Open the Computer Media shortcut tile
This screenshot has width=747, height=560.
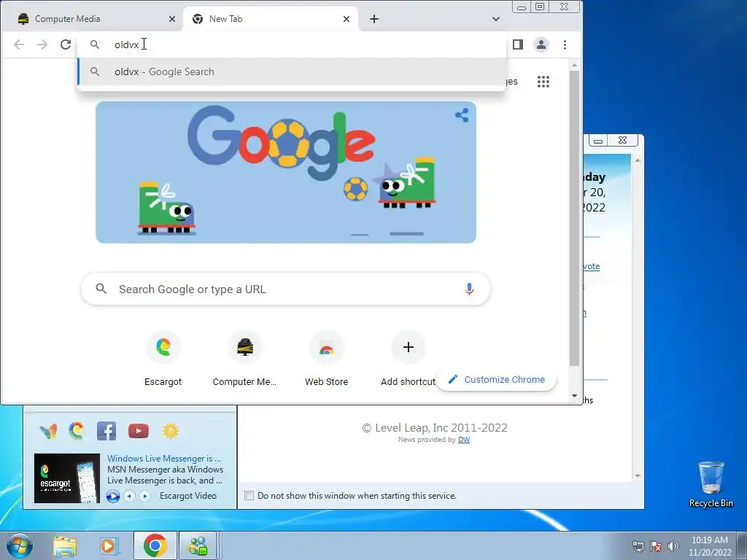click(244, 359)
